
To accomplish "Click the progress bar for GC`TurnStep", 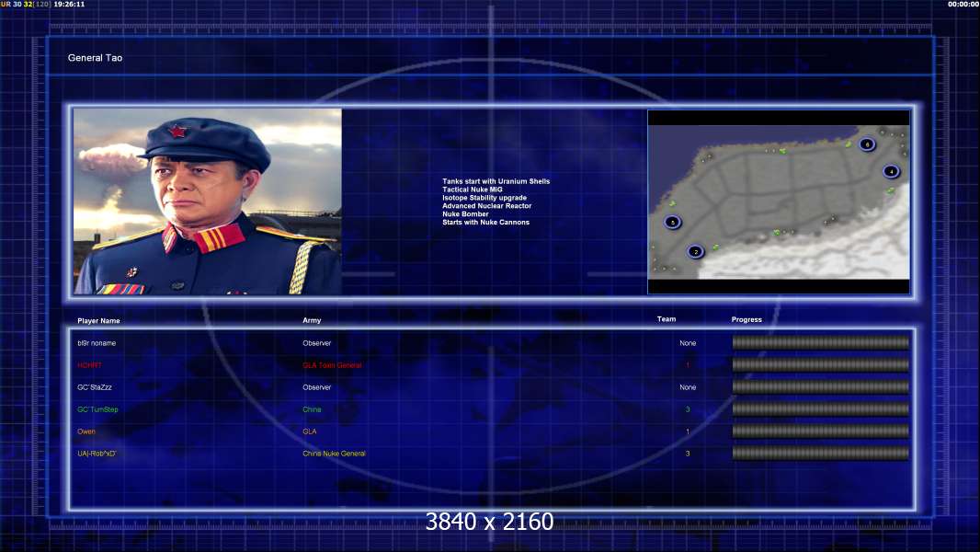I will (821, 409).
